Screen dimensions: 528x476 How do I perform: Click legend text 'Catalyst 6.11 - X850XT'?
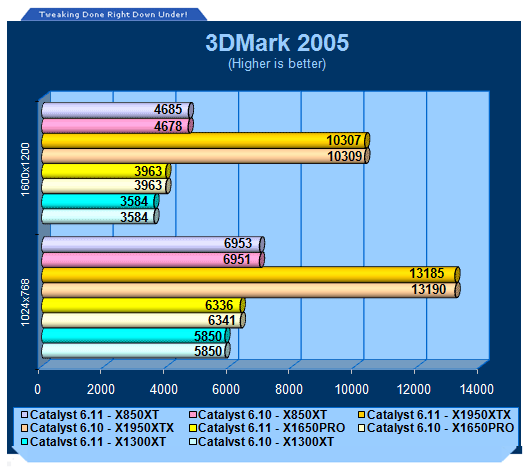(x=94, y=415)
